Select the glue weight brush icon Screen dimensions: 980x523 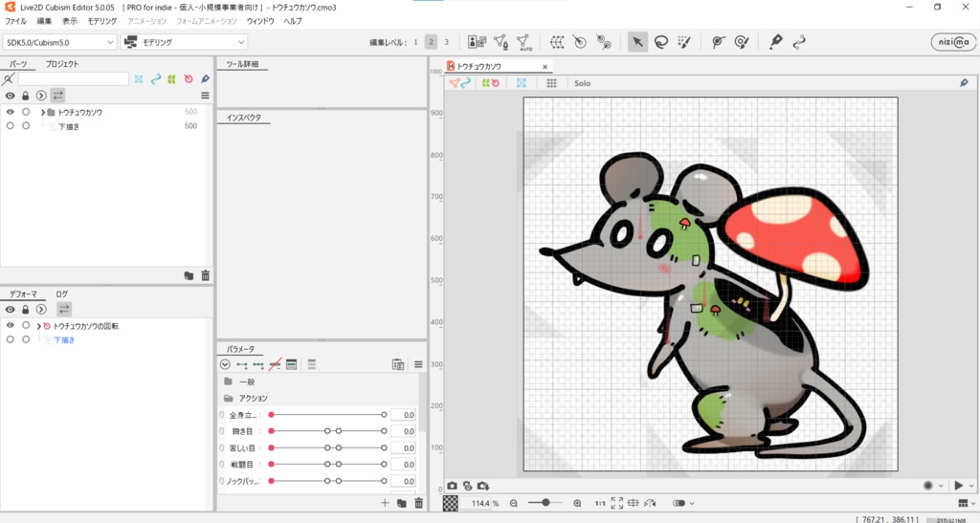tap(742, 42)
